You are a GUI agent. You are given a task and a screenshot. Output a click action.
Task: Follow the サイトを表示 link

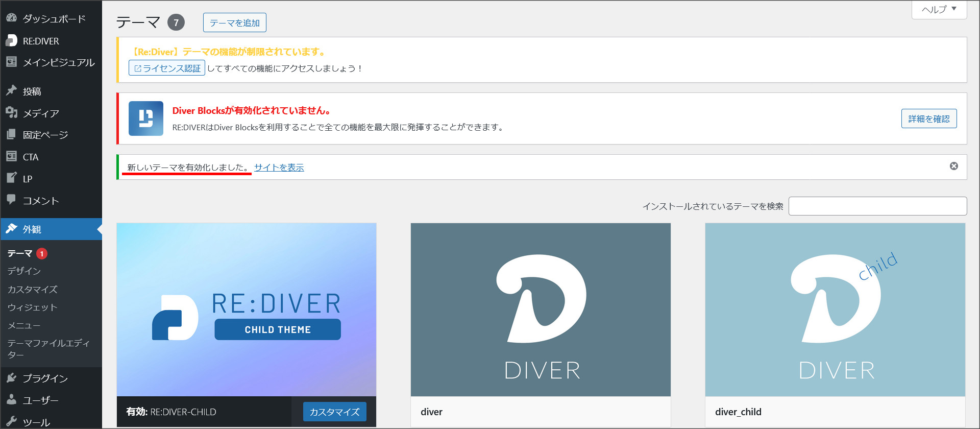point(279,168)
